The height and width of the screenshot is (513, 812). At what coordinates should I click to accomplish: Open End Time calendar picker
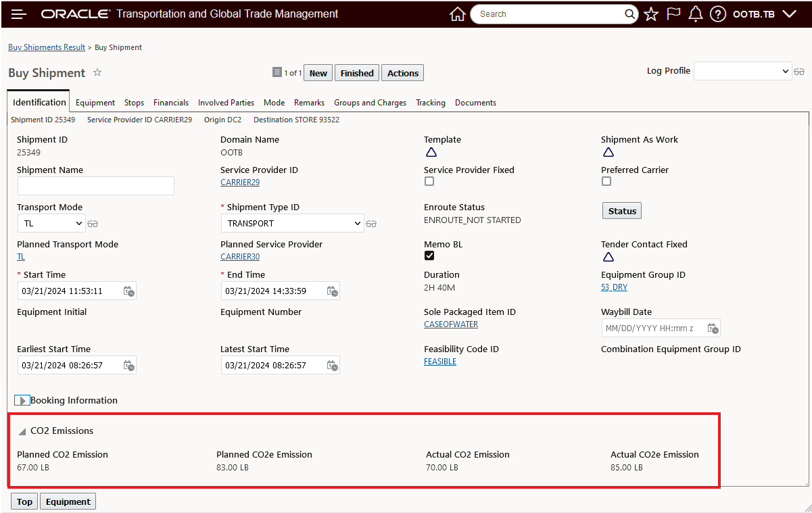click(332, 291)
